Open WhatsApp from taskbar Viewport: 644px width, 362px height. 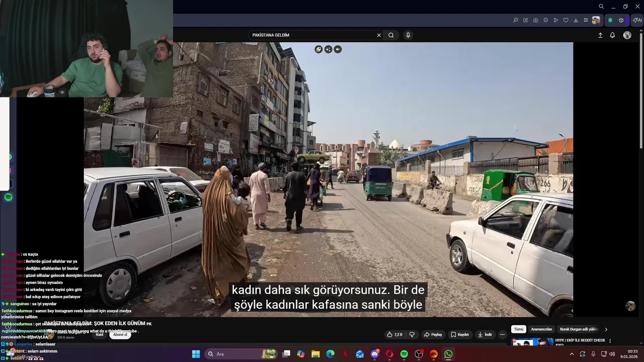pos(448,354)
